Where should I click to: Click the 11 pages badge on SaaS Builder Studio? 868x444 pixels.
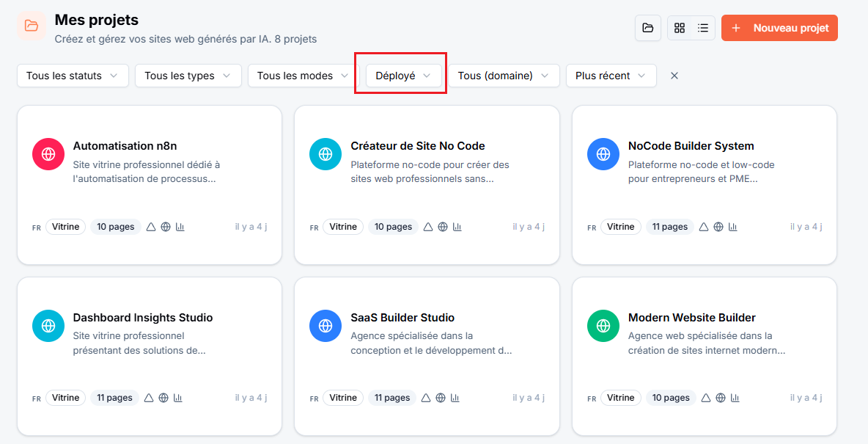pos(392,398)
